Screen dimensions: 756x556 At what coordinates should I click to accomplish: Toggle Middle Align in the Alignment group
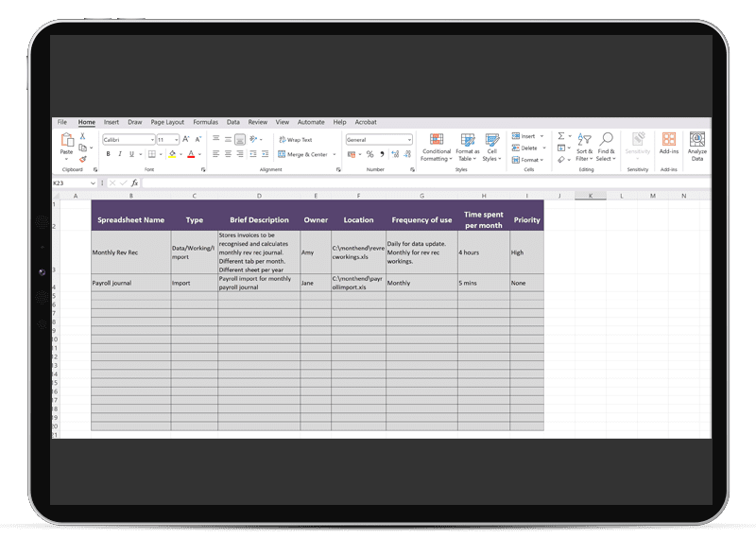click(x=228, y=140)
